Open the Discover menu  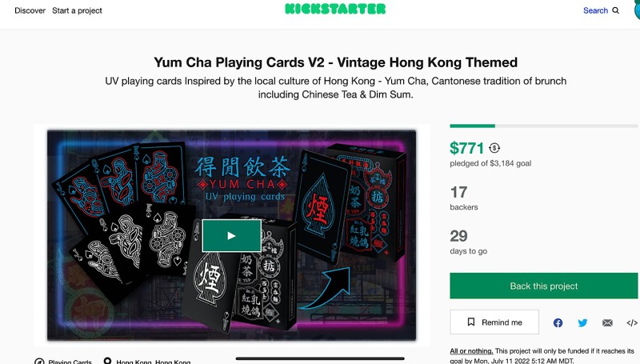[30, 10]
